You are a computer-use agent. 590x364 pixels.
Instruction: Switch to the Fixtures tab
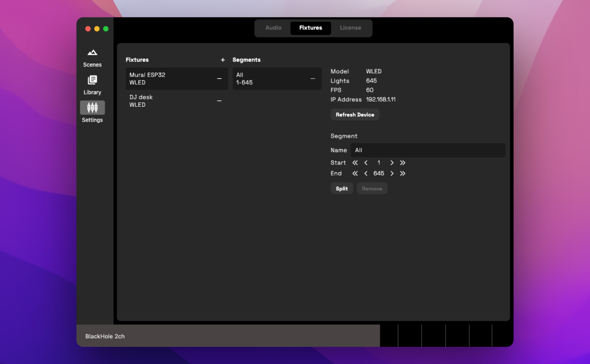311,28
